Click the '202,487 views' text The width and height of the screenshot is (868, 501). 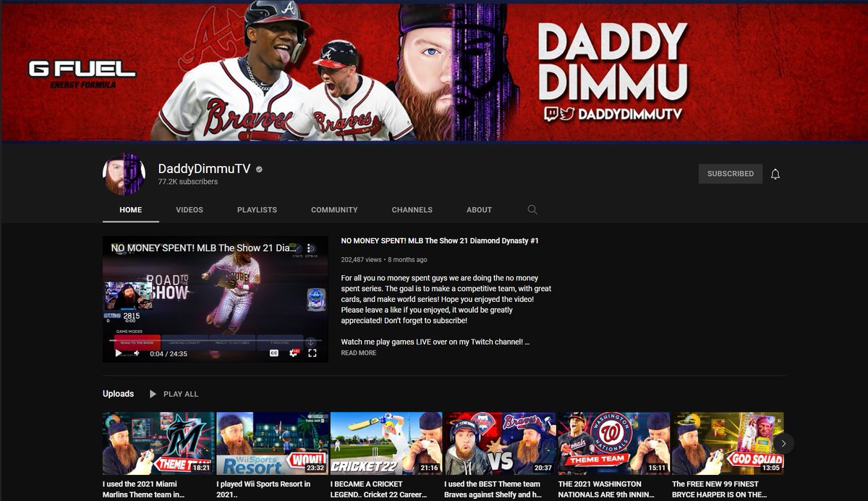(x=361, y=259)
